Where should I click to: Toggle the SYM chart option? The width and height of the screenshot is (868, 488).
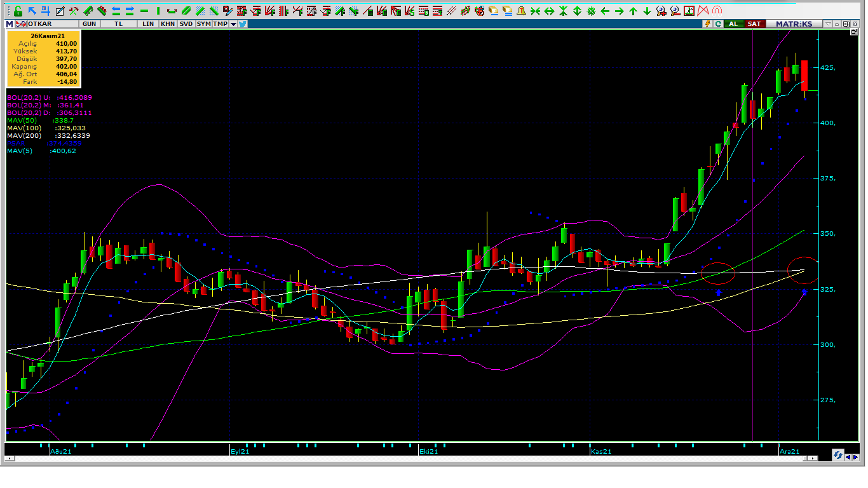(204, 24)
